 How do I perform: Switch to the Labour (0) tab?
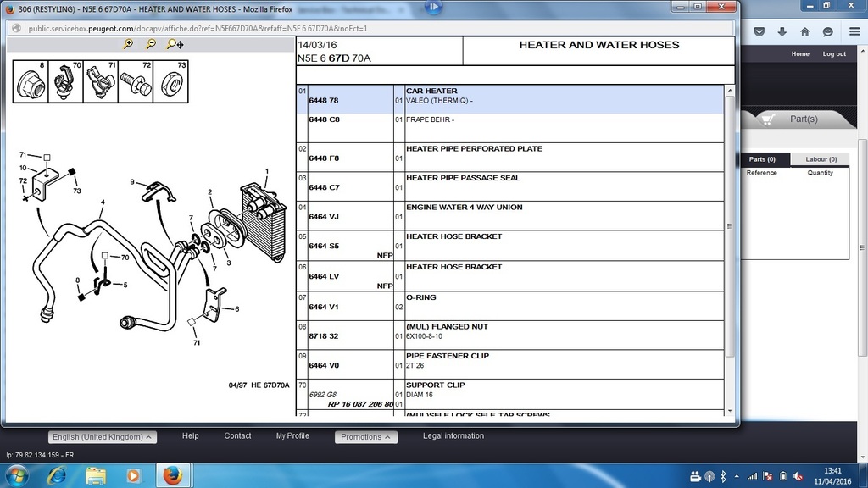pos(821,159)
